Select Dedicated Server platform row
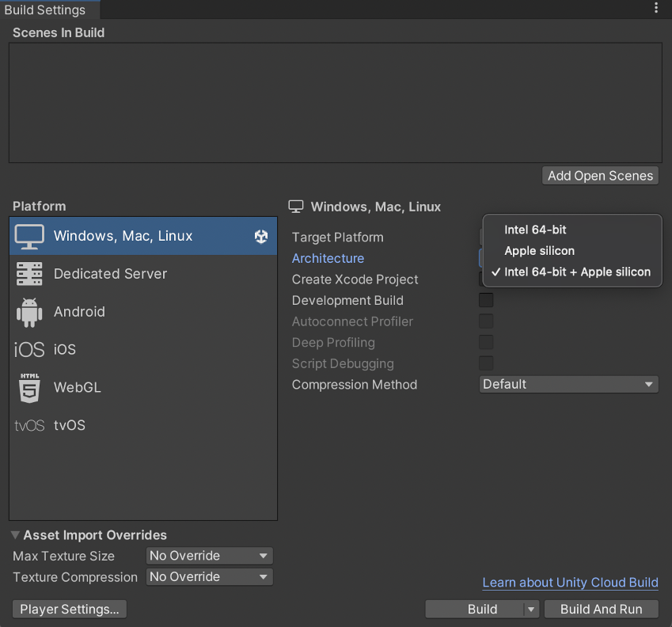The image size is (672, 627). pos(143,274)
